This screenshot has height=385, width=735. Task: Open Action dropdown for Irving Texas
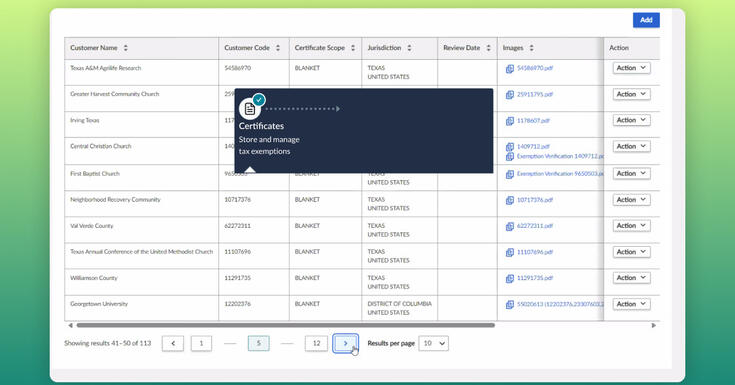pyautogui.click(x=631, y=120)
